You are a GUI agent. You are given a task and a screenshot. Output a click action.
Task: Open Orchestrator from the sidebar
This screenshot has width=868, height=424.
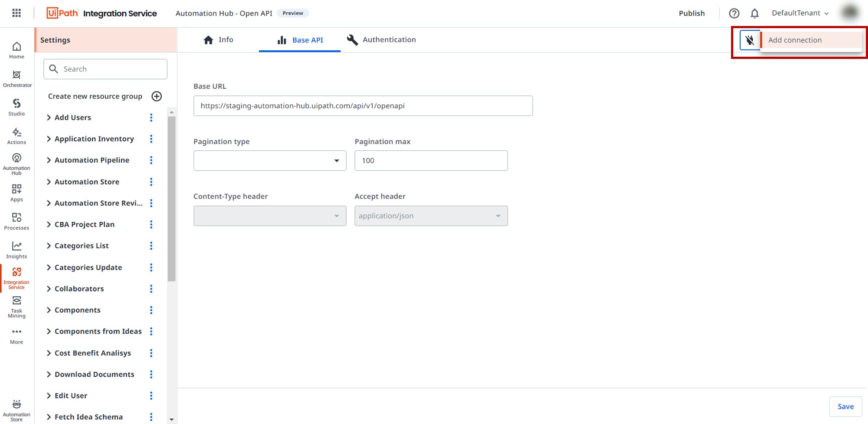[x=17, y=79]
